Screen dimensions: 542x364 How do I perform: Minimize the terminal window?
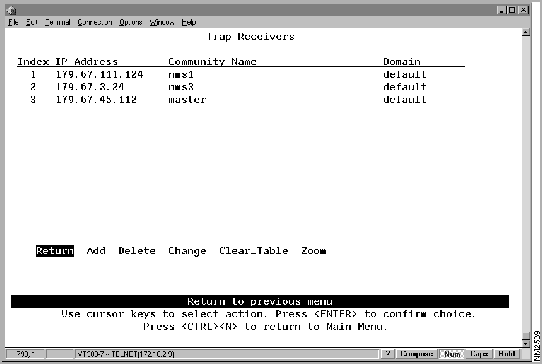[x=502, y=10]
